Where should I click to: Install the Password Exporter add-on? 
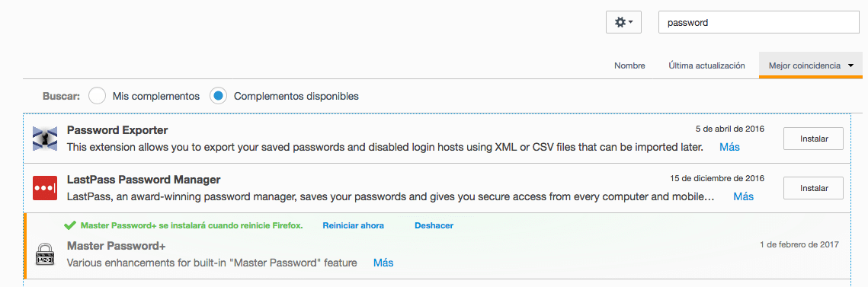pyautogui.click(x=813, y=139)
